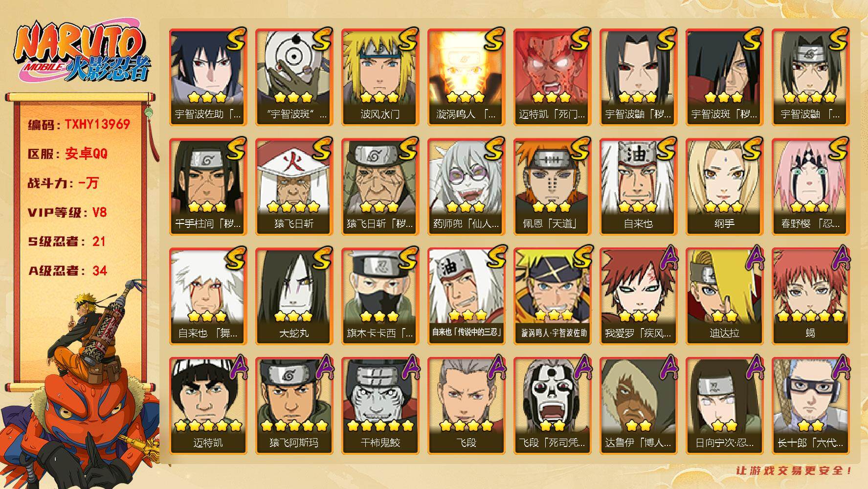Screen dimensions: 868x489
Task: Choose the 纲手 ninja portrait
Action: pyautogui.click(x=724, y=187)
